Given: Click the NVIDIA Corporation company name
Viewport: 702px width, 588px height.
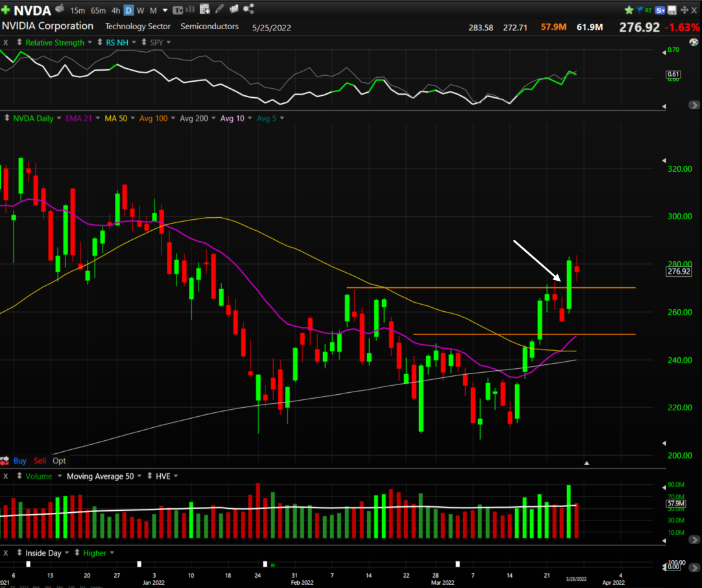Looking at the screenshot, I should pyautogui.click(x=47, y=26).
